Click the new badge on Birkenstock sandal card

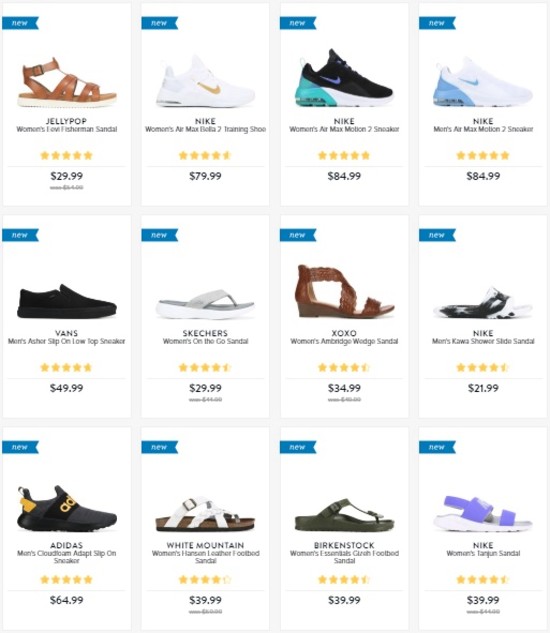click(298, 447)
